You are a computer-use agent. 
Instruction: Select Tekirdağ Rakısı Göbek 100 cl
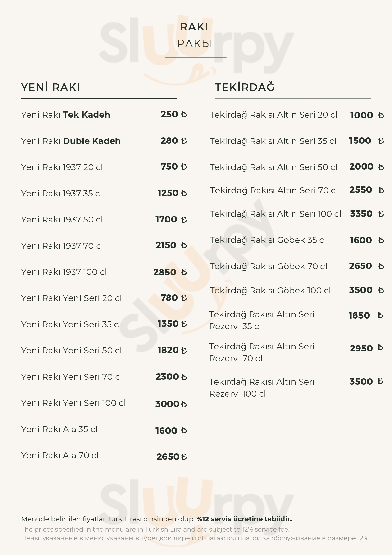(x=270, y=290)
